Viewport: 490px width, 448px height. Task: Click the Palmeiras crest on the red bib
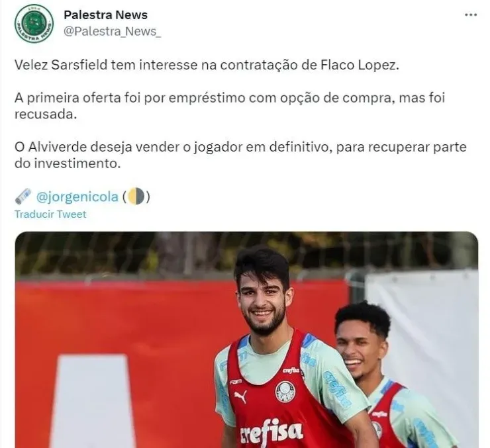(285, 392)
